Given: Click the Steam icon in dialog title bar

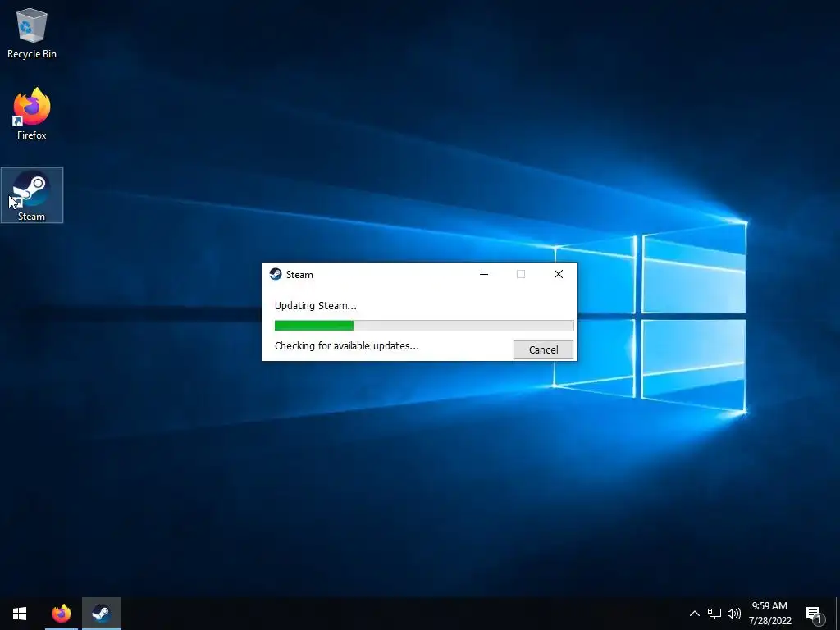Looking at the screenshot, I should point(276,274).
